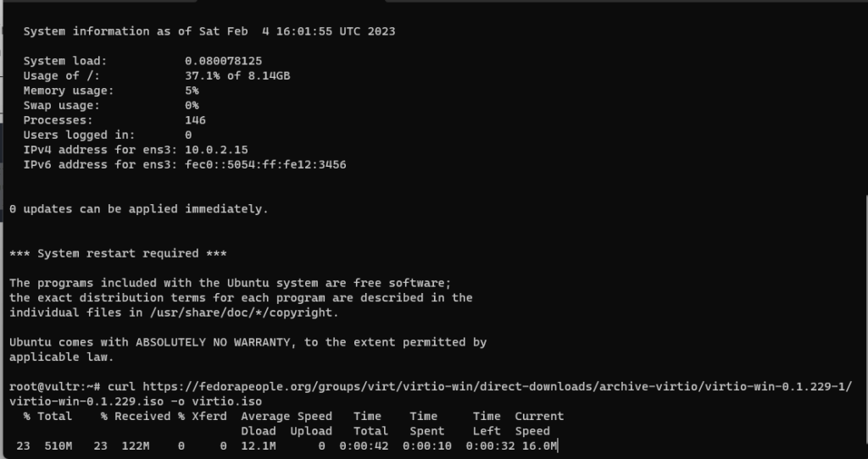This screenshot has width=868, height=459.
Task: Click the Memory usage value 5%
Action: pos(192,91)
